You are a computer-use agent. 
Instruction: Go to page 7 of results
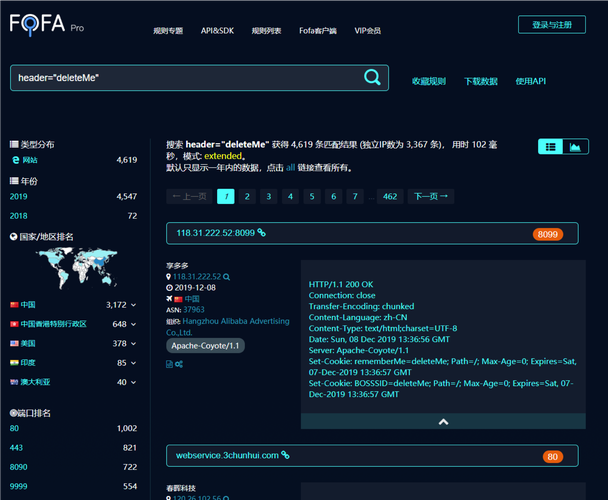click(355, 196)
